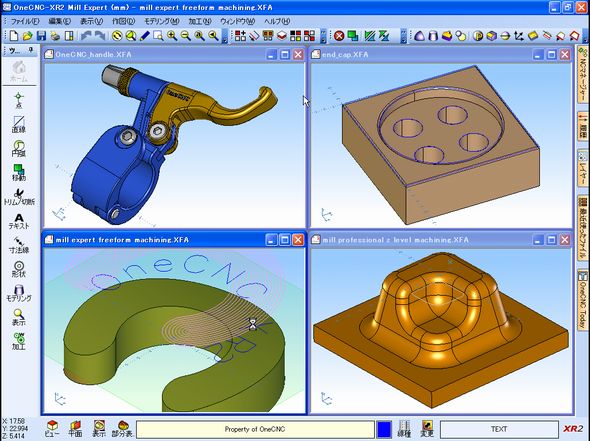Select the 加工 (machining) sidebar tool

click(19, 341)
